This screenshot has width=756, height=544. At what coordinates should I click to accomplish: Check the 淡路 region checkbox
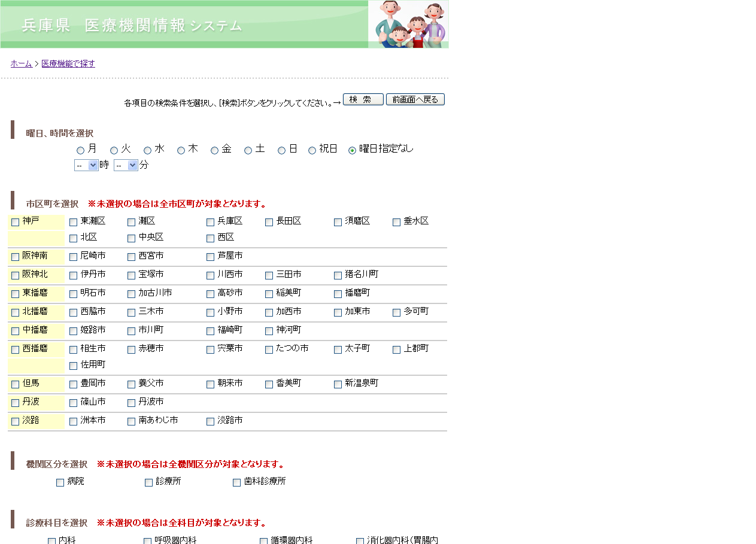coord(16,422)
